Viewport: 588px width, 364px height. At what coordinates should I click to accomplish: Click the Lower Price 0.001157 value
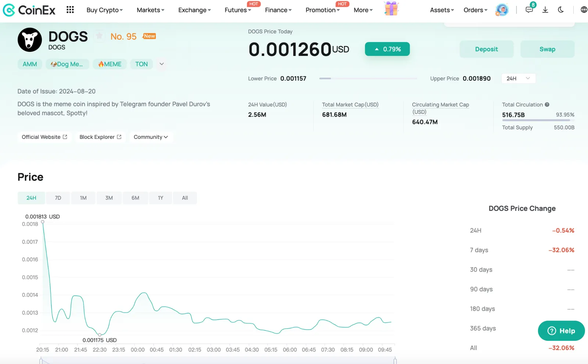click(293, 79)
